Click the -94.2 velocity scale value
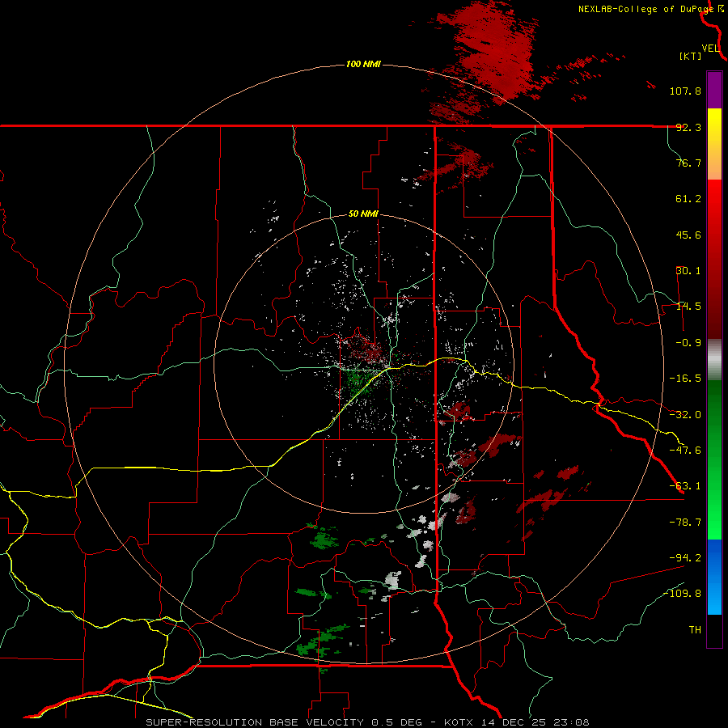This screenshot has width=728, height=728. (x=685, y=557)
